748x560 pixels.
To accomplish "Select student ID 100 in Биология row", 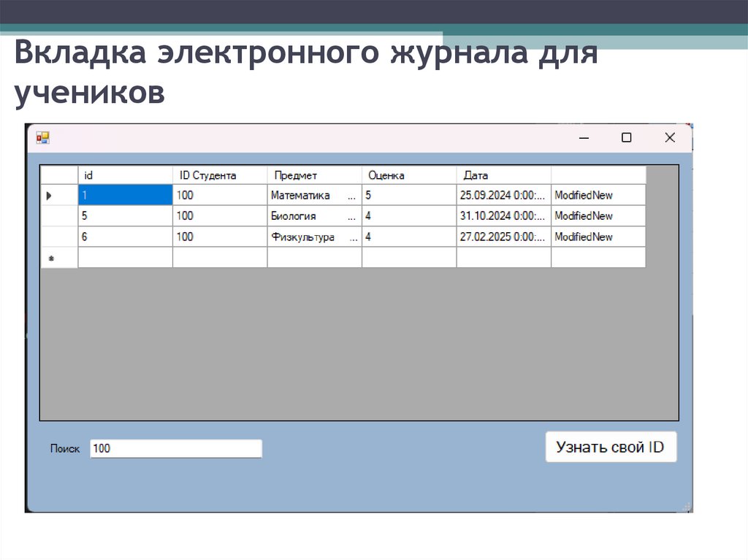I will point(219,216).
